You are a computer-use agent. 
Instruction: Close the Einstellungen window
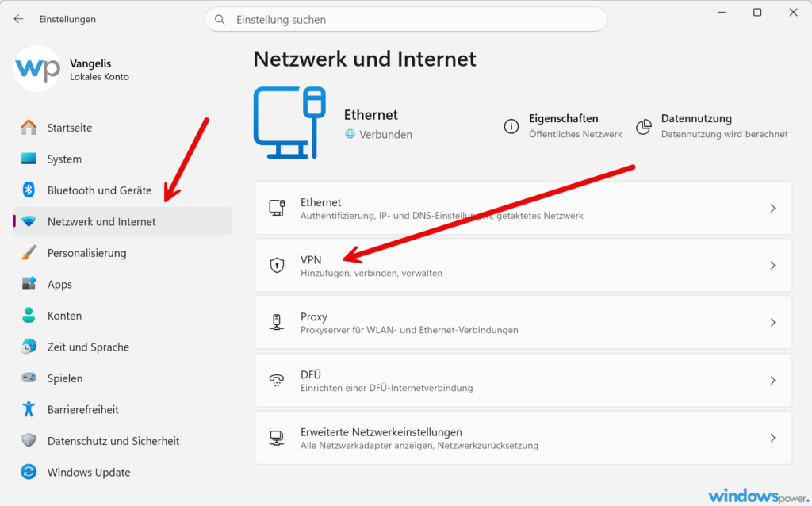[793, 13]
